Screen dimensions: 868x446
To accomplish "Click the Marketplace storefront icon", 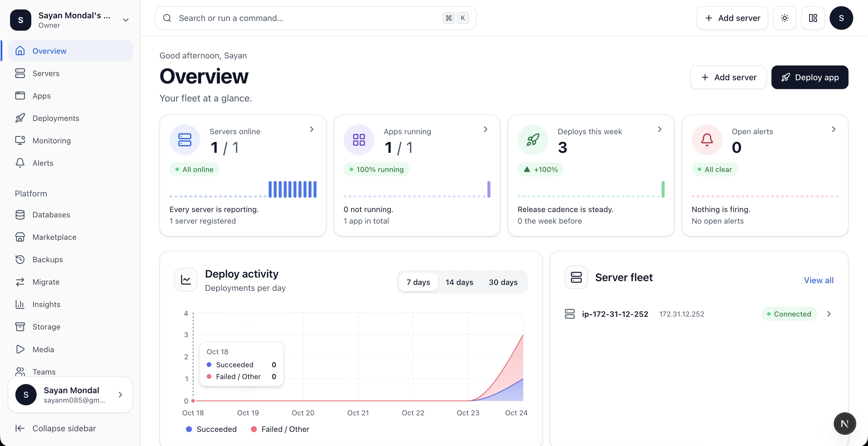I will pyautogui.click(x=20, y=237).
